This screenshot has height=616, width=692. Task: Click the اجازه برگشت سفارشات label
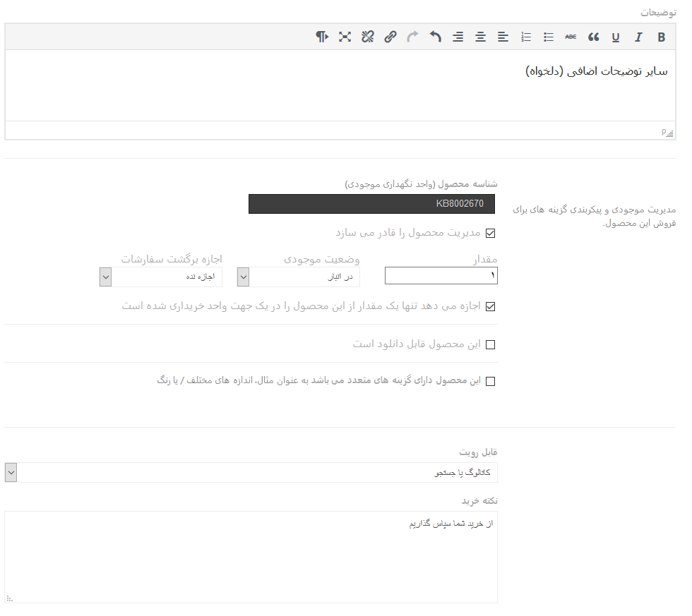coord(172,259)
